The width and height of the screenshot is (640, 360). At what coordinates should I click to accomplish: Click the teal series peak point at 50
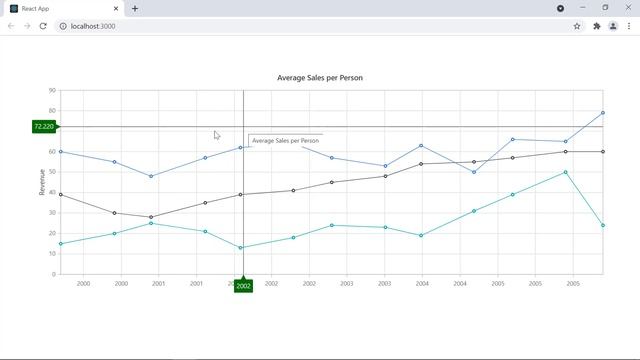[565, 172]
